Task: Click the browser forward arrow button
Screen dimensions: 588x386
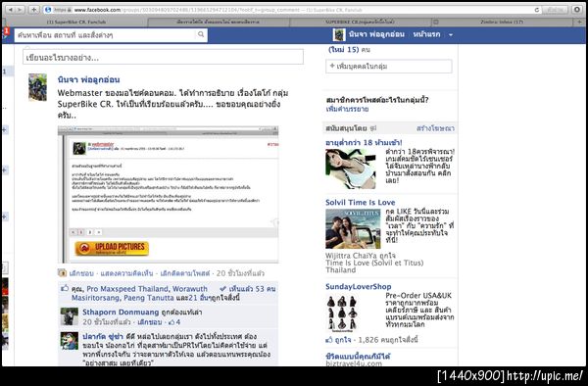Action: [20, 10]
